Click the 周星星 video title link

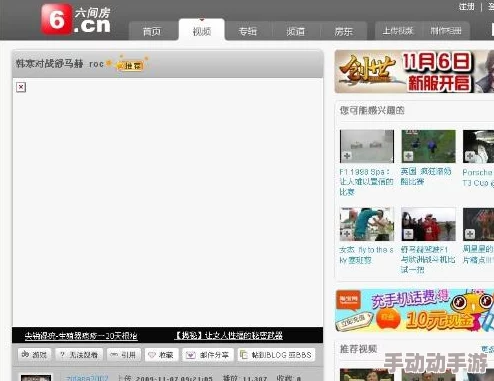click(478, 254)
